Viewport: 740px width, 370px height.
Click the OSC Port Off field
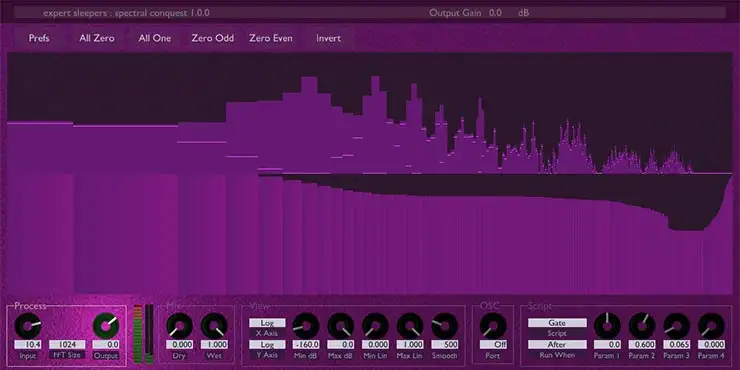pyautogui.click(x=493, y=345)
